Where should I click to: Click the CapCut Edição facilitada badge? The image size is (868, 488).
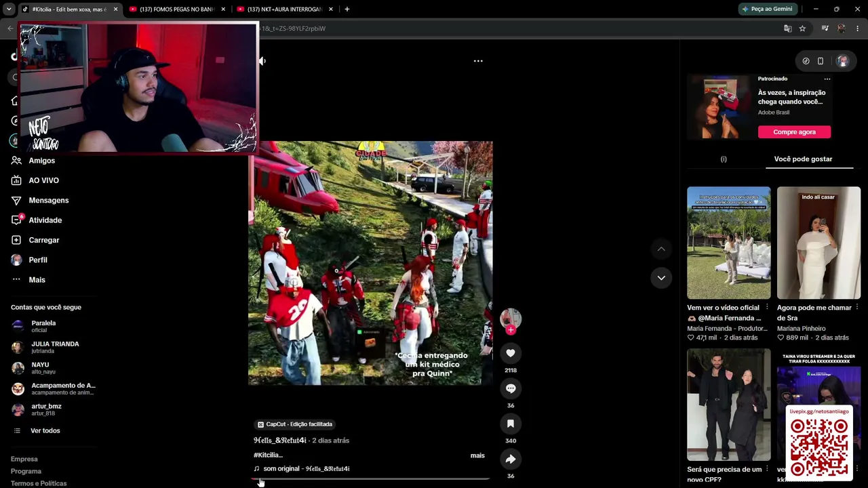[x=295, y=424]
